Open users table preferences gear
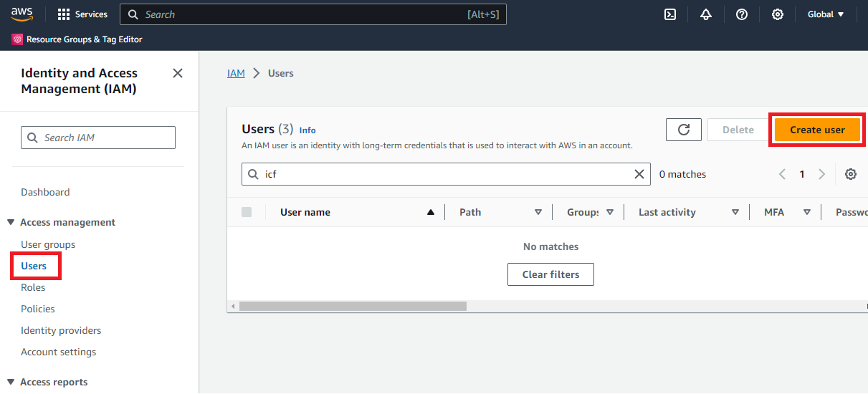Screen dimensions: 868x394 (x=851, y=174)
